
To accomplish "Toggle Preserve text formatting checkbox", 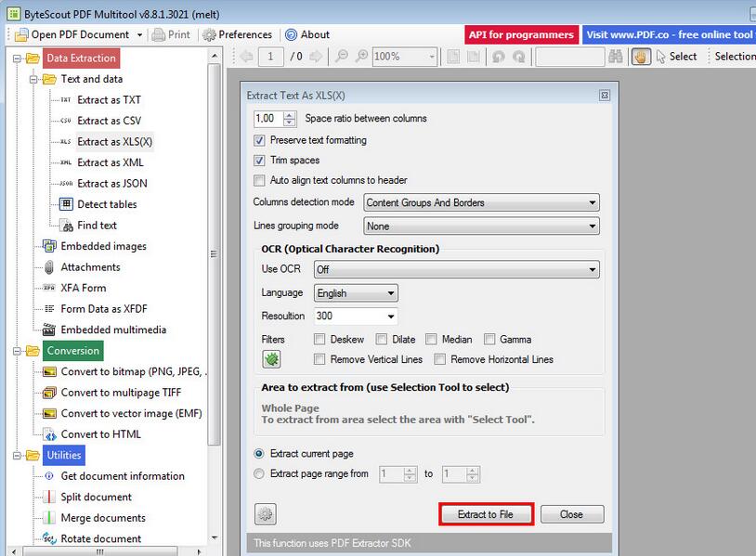I will pyautogui.click(x=259, y=140).
